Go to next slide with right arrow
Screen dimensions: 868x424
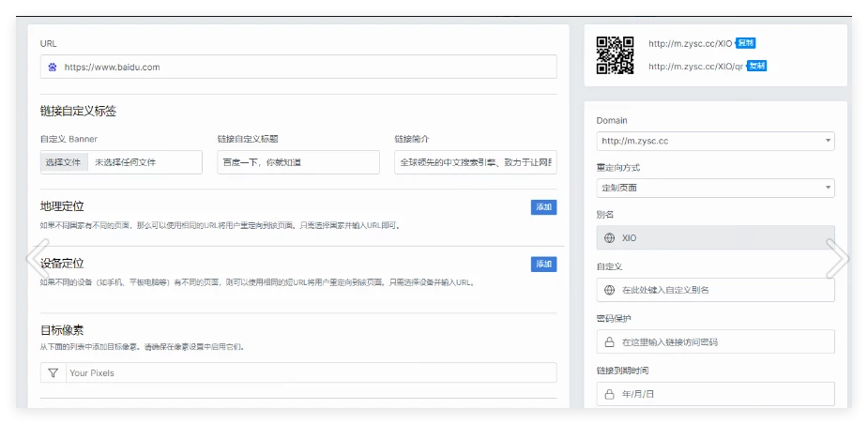click(x=837, y=258)
